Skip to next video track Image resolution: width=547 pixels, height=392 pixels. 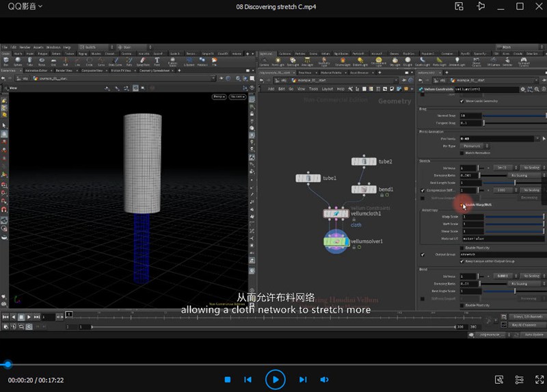(x=302, y=379)
